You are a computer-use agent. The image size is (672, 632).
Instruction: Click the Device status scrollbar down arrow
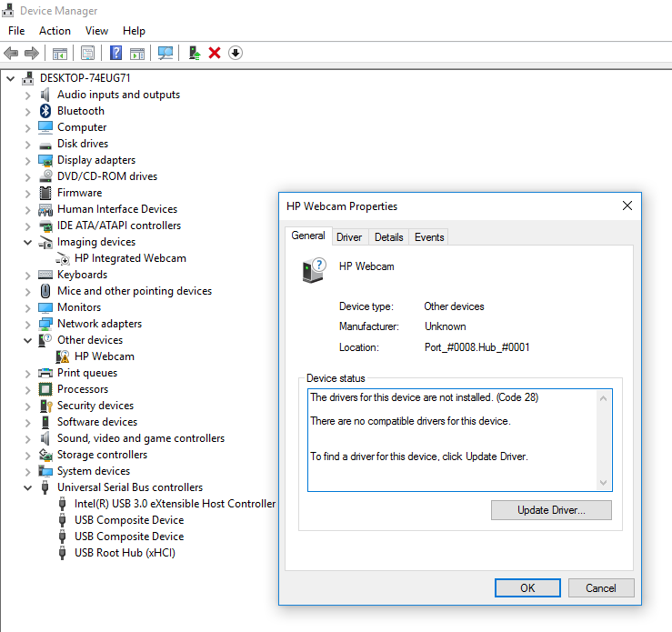click(x=603, y=483)
